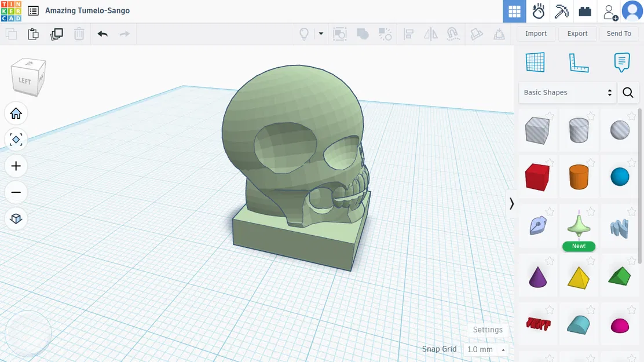Click the search shapes magnifier
This screenshot has height=362, width=644.
pyautogui.click(x=628, y=92)
